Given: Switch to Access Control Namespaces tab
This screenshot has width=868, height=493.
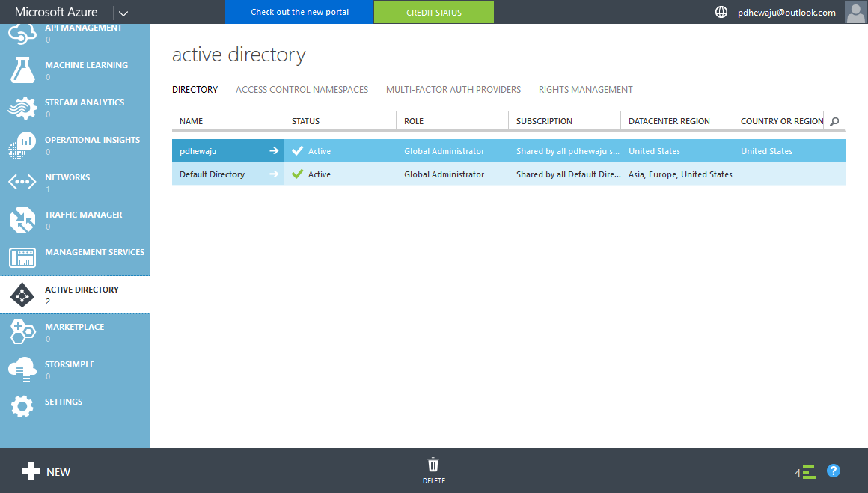Looking at the screenshot, I should [x=302, y=90].
